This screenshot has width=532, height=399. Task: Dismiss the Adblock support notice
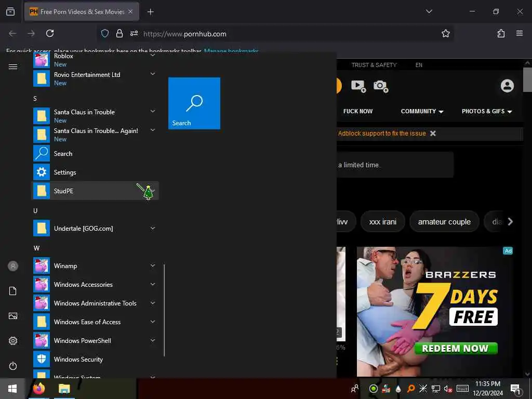tap(433, 134)
